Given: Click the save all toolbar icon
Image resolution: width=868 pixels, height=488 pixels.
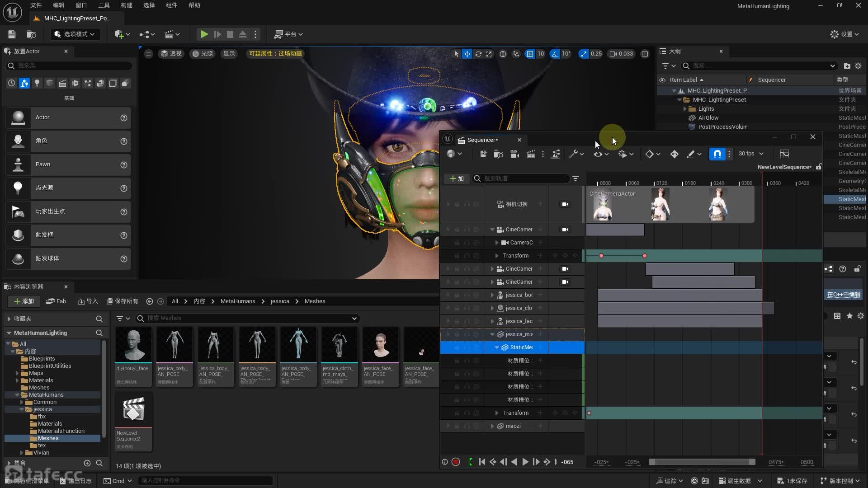Looking at the screenshot, I should 12,34.
